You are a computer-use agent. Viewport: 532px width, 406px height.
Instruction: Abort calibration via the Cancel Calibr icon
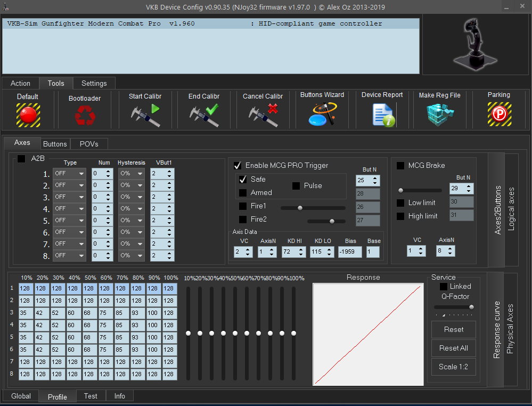click(263, 115)
